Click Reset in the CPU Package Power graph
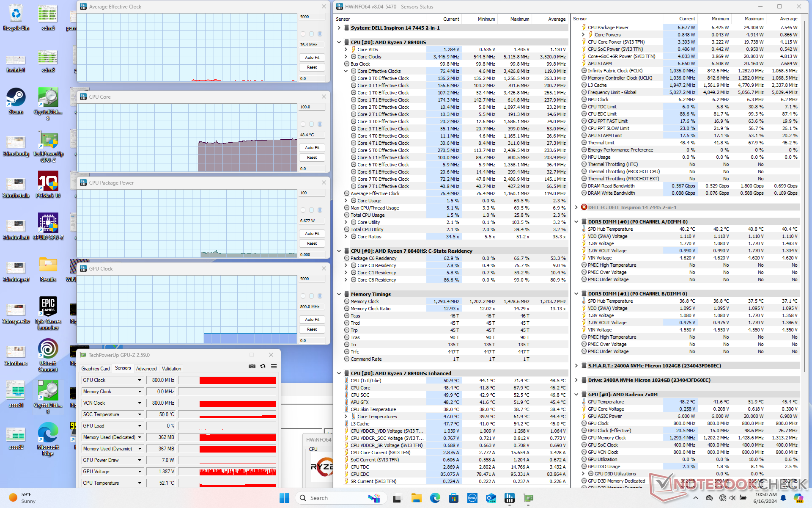This screenshot has height=508, width=812. (312, 243)
